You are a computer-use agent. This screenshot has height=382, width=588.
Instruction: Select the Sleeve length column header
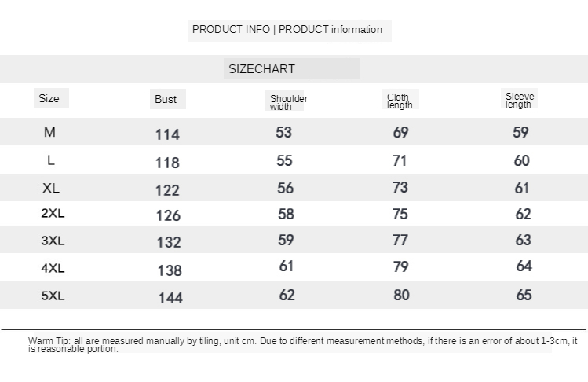click(x=519, y=101)
